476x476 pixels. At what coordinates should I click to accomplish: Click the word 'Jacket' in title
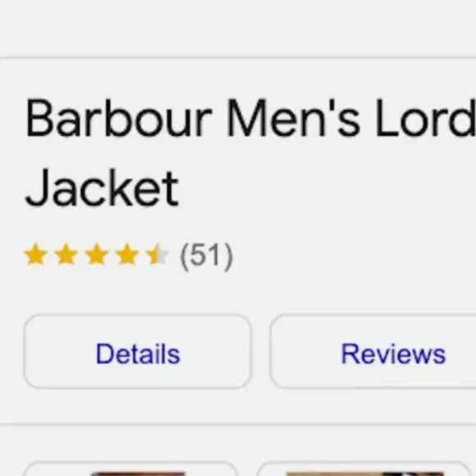tap(102, 188)
